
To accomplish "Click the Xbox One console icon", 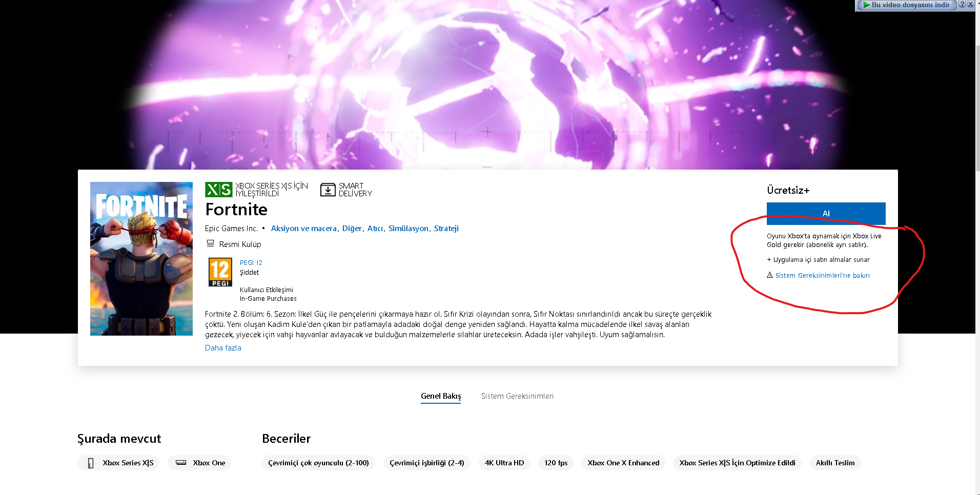I will [181, 463].
